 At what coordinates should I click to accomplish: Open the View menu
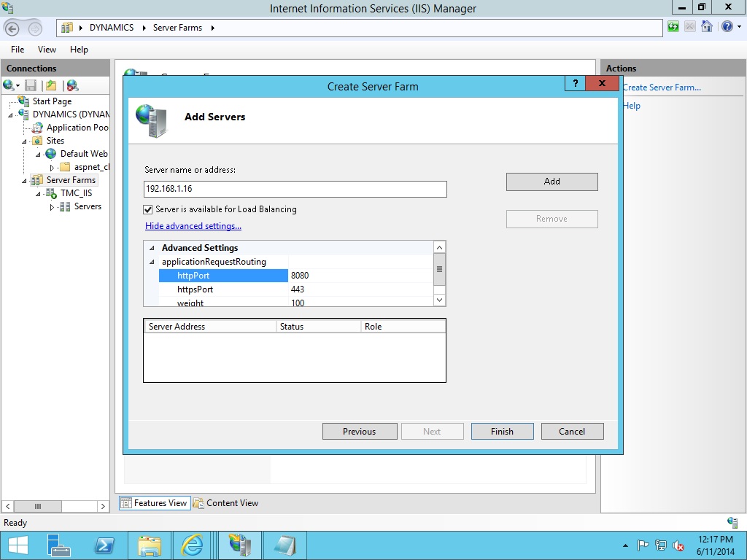click(47, 50)
